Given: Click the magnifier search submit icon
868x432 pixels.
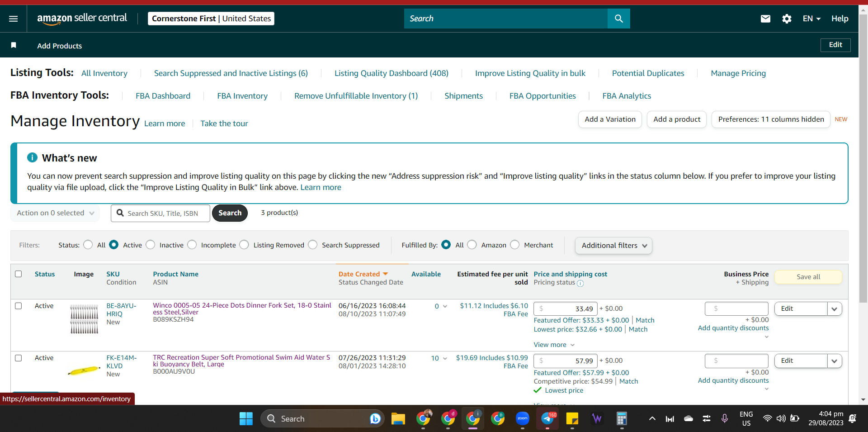Looking at the screenshot, I should click(619, 19).
